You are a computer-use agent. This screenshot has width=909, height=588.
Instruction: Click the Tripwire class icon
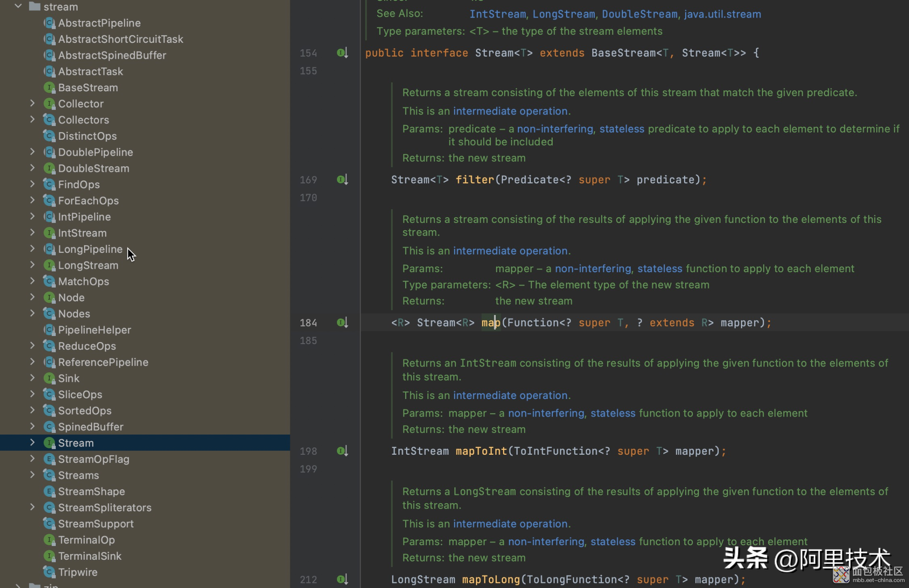point(50,572)
